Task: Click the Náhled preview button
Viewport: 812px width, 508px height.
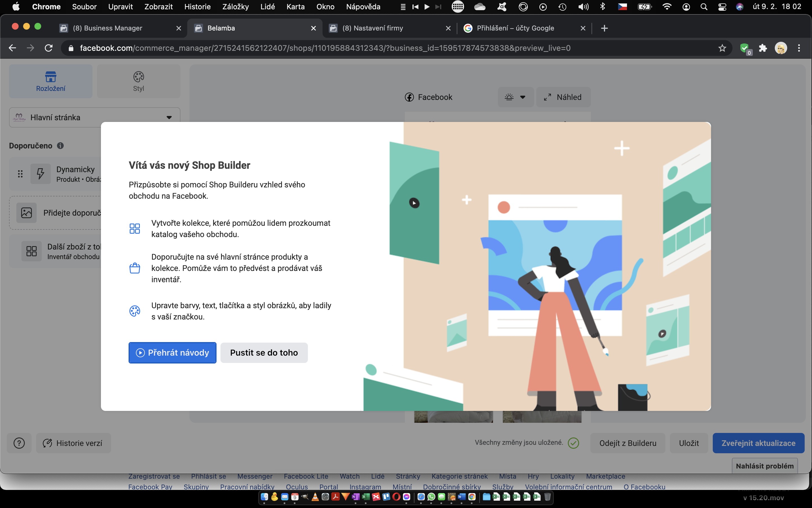Action: [x=563, y=97]
